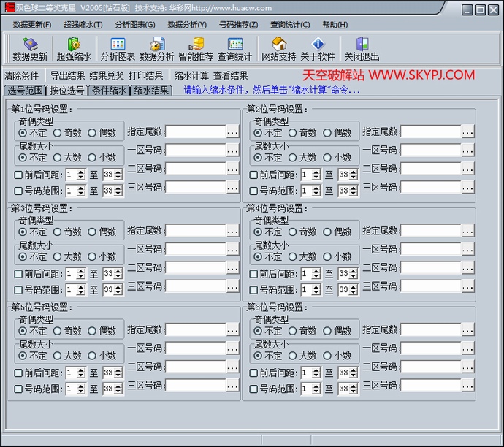Open 数据分析 from the toolbar
The width and height of the screenshot is (504, 447).
point(156,50)
